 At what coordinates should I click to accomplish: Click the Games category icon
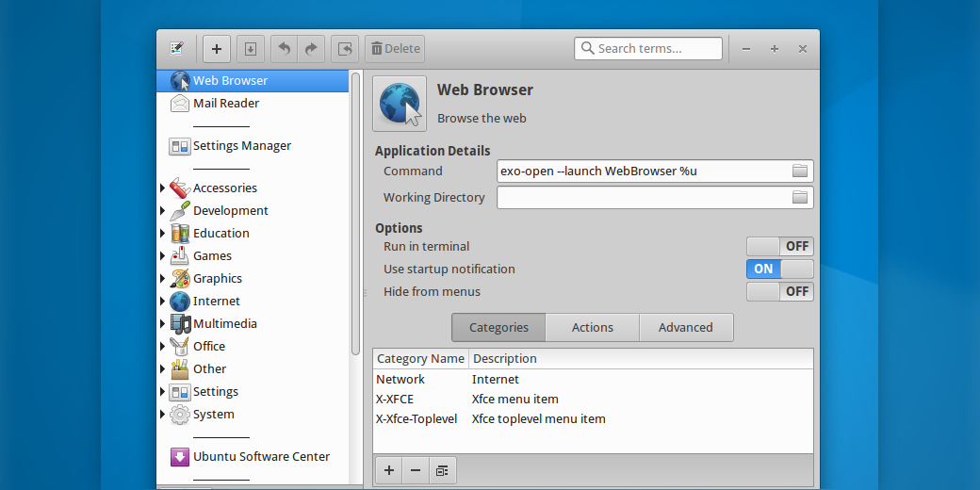[180, 255]
